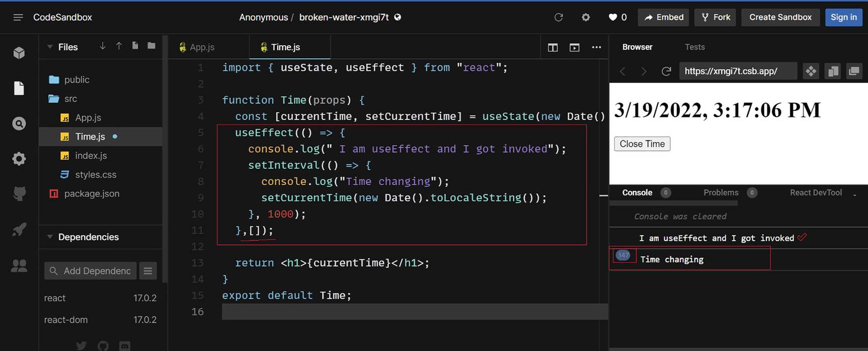Click the new folder icon in Files header
This screenshot has width=868, height=351.
tap(151, 46)
